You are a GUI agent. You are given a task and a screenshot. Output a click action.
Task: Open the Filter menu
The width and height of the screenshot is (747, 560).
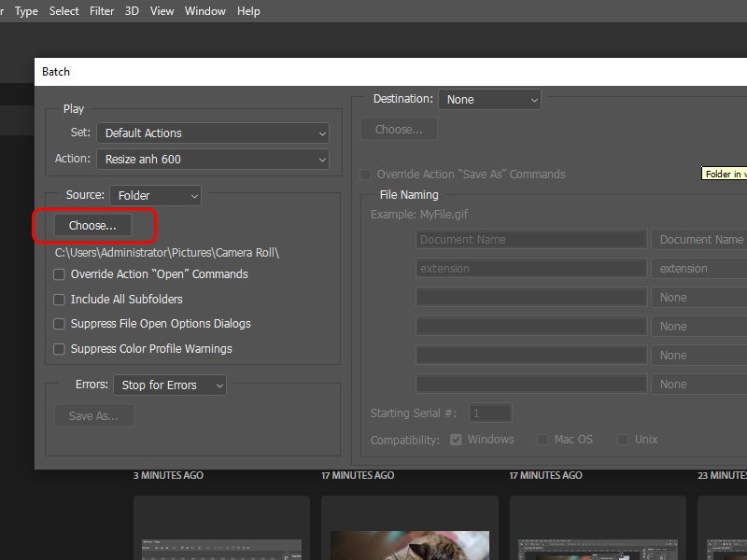102,11
